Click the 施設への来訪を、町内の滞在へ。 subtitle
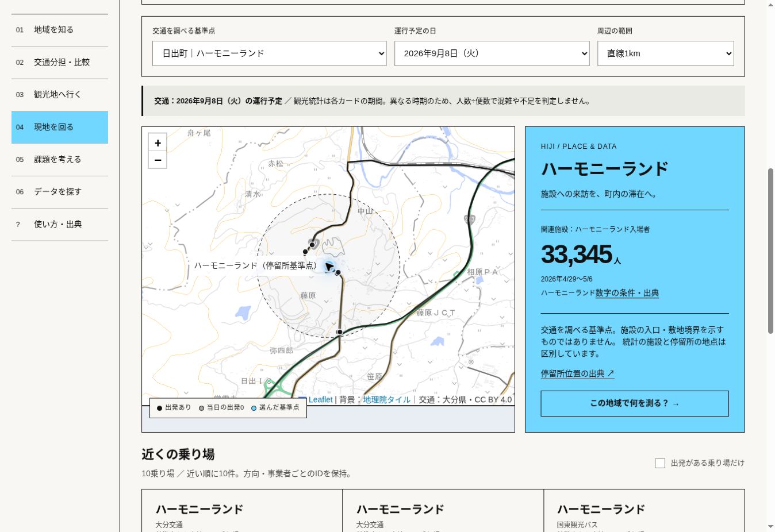The width and height of the screenshot is (775, 532). (599, 194)
